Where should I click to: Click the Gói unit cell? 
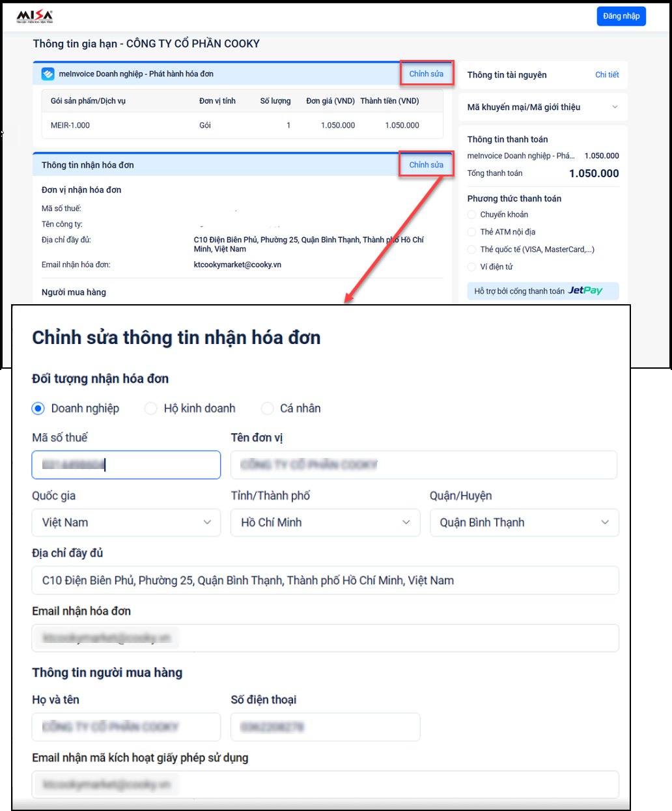tap(205, 125)
